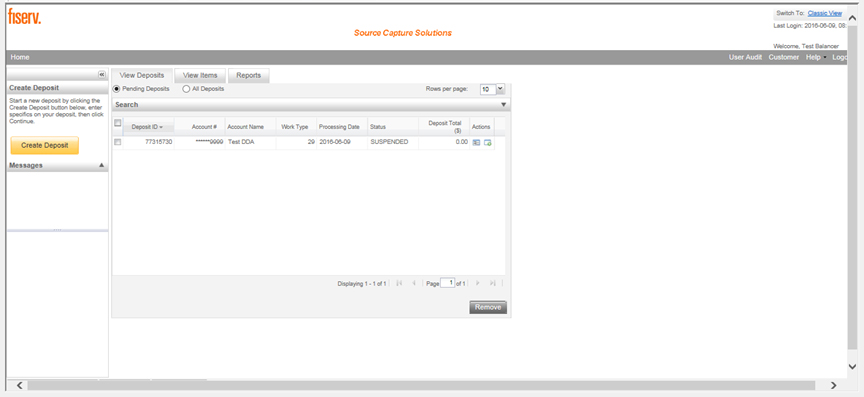Select the All Deposits radio button
Screen dimensions: 864x397
tap(186, 89)
